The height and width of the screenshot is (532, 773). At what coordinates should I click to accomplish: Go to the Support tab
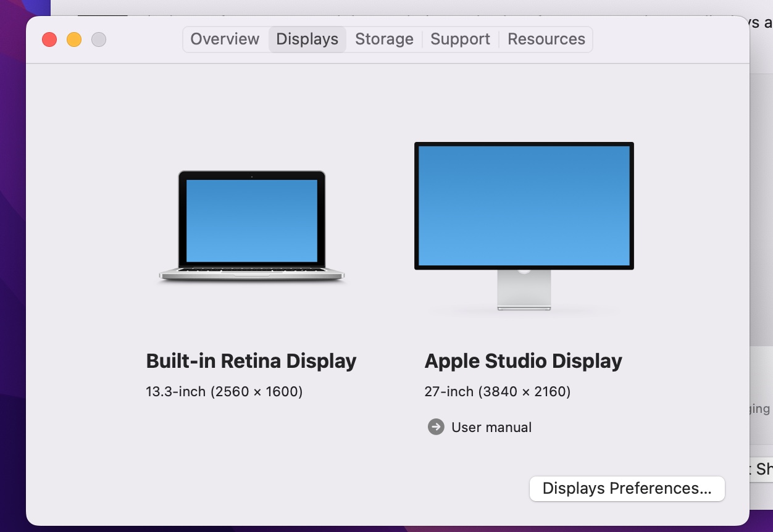pyautogui.click(x=460, y=39)
